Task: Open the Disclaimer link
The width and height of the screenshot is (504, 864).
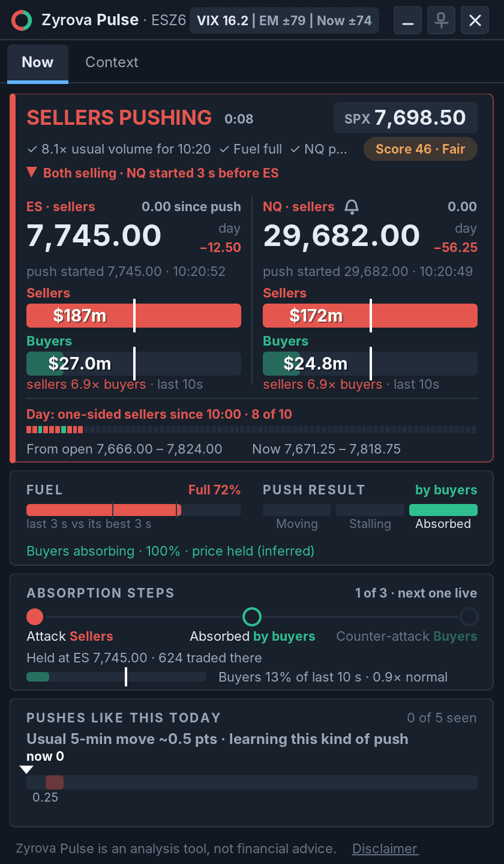Action: (385, 848)
